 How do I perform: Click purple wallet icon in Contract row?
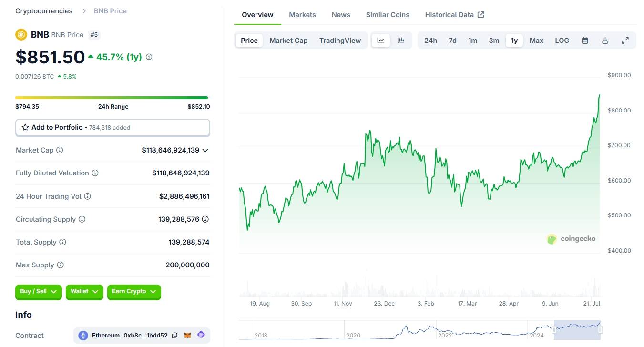pos(201,335)
